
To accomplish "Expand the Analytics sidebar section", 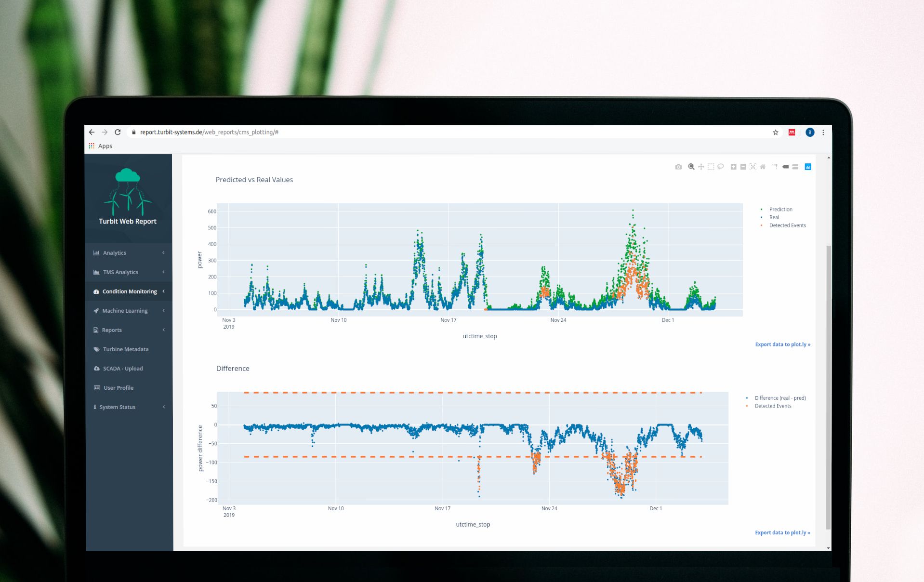I will pyautogui.click(x=115, y=252).
